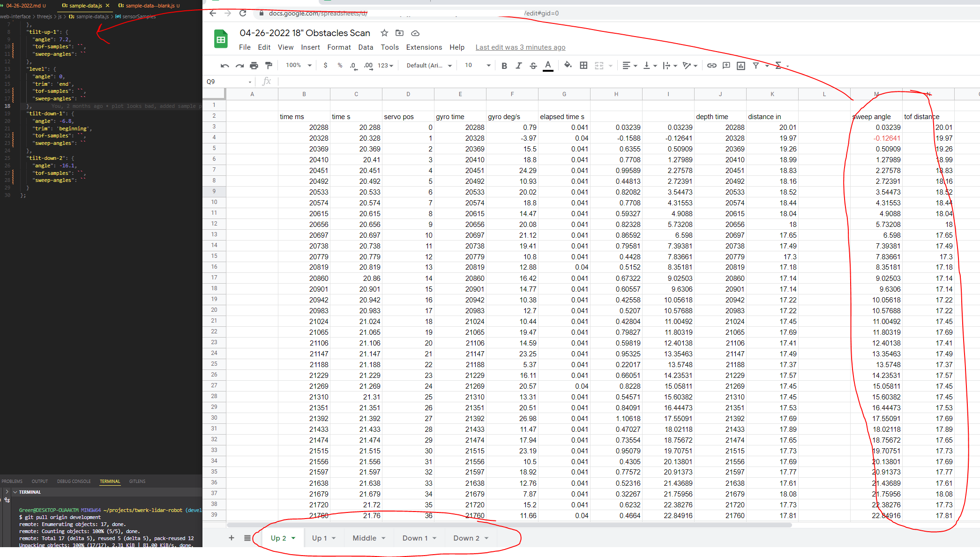The width and height of the screenshot is (980, 557).
Task: Format as percent with the % icon
Action: (x=340, y=66)
